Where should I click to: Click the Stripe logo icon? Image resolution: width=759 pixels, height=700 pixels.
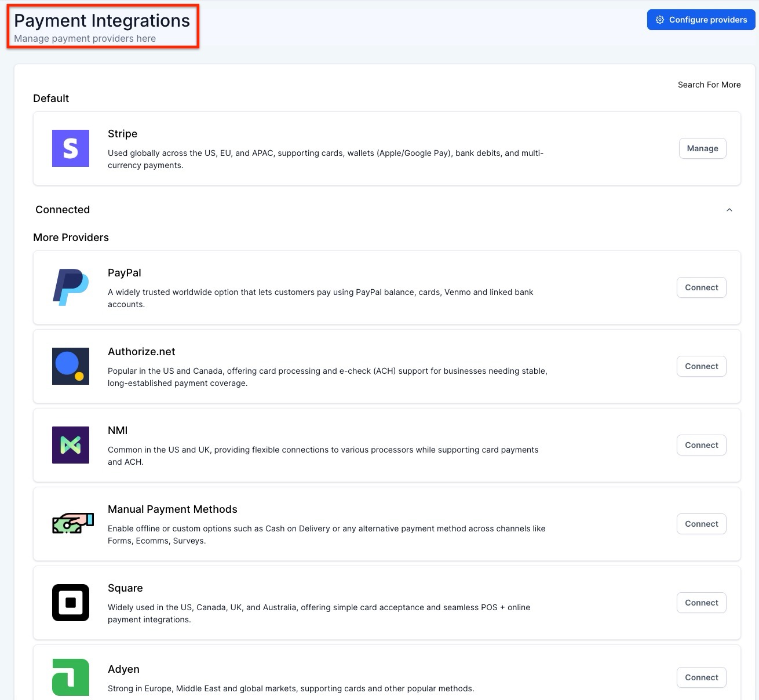coord(71,148)
